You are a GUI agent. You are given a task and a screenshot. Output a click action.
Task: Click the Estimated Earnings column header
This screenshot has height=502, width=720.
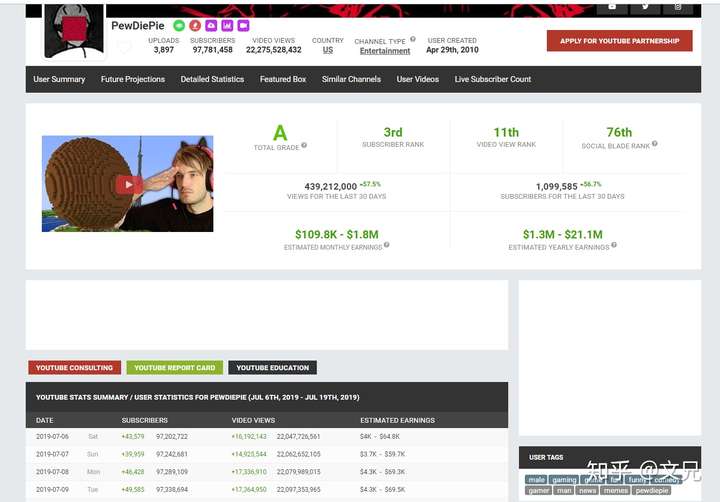397,420
